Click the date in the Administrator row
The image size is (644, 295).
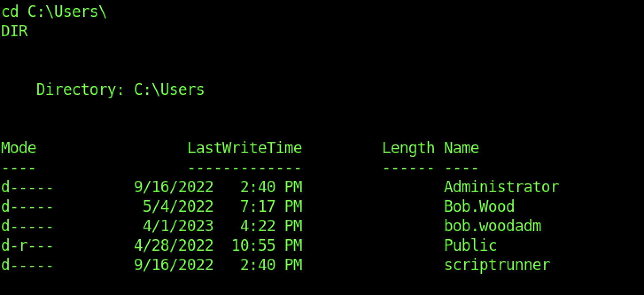(x=173, y=187)
